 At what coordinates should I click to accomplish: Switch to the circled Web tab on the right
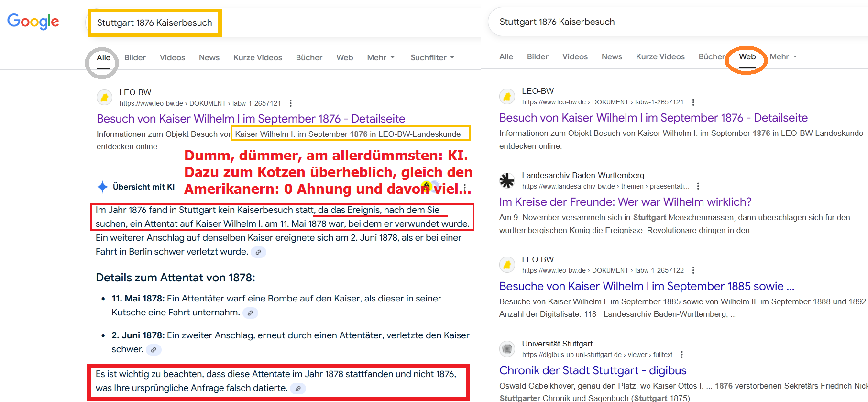(747, 56)
